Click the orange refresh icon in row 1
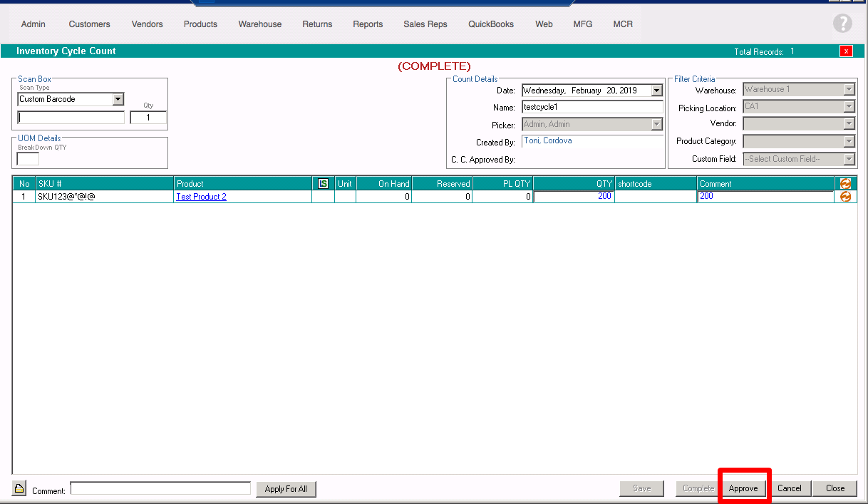Viewport: 868px width, 504px height. click(845, 197)
